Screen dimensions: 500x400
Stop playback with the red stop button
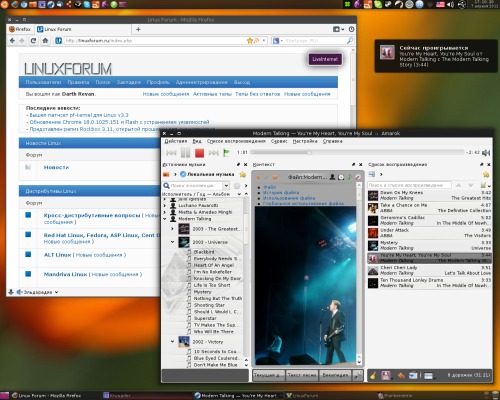point(199,153)
